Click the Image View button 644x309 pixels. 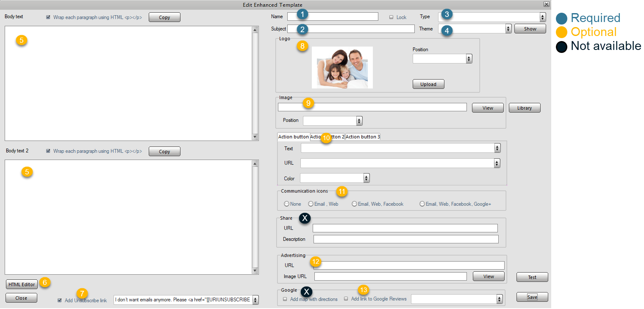coord(488,108)
